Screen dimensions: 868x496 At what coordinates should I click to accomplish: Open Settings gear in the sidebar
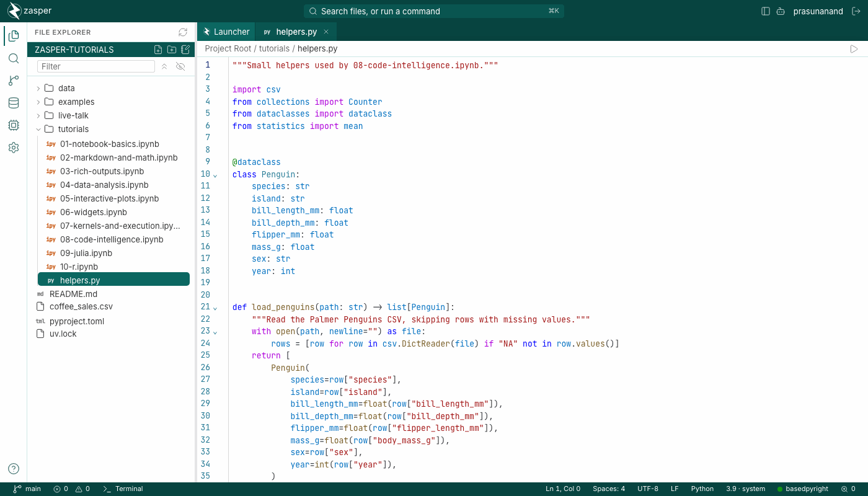pos(14,148)
